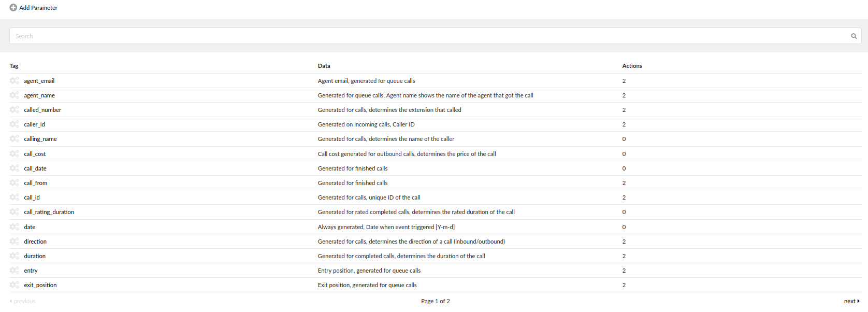Select the call_rating_duration row

coord(49,212)
